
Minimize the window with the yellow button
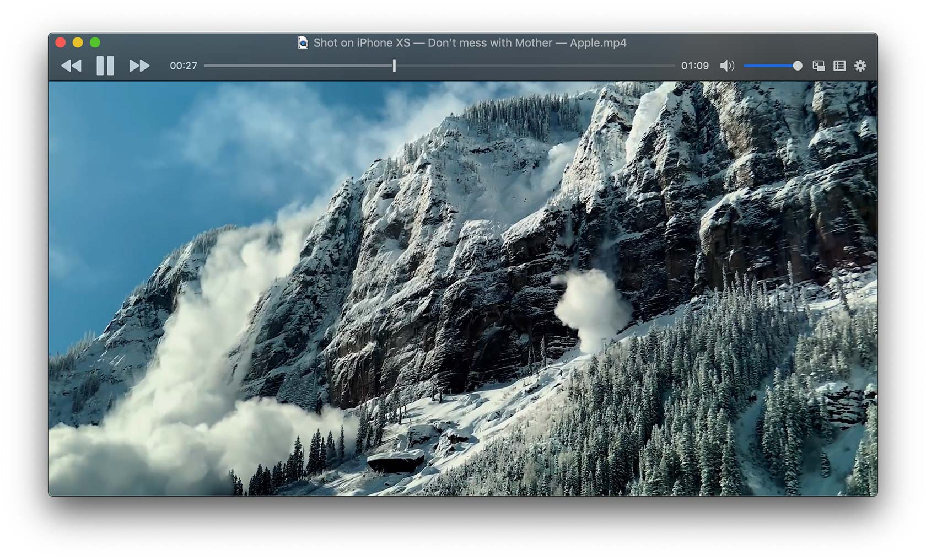tap(78, 42)
